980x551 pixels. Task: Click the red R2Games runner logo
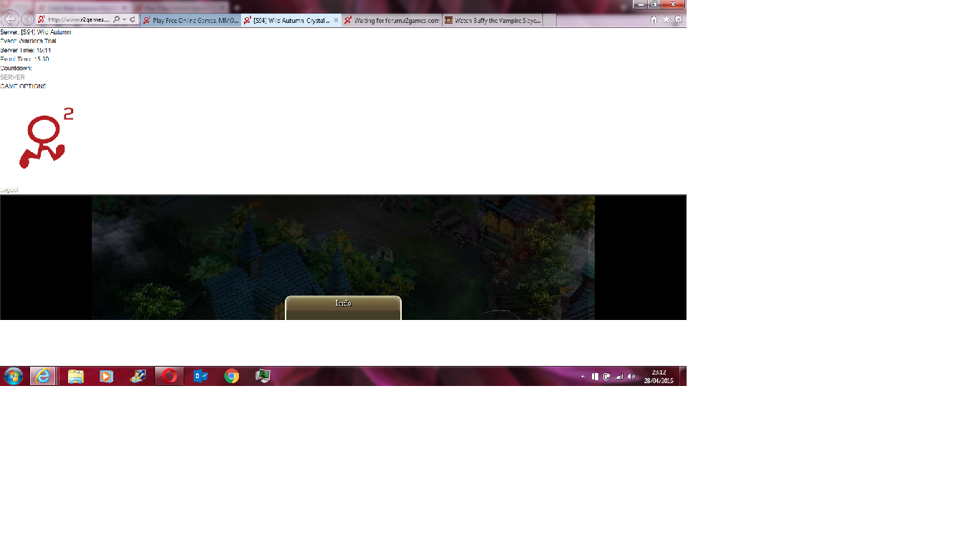click(x=47, y=138)
